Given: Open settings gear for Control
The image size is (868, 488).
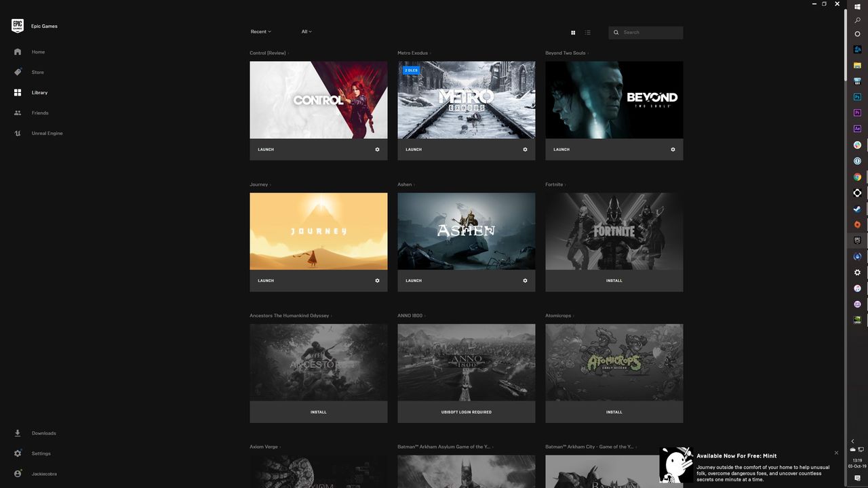Looking at the screenshot, I should 378,149.
